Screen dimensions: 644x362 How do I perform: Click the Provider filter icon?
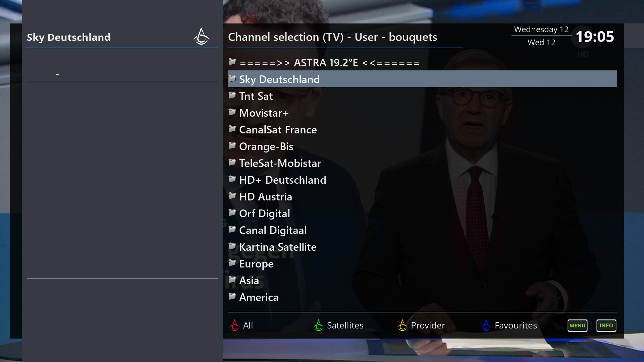point(402,325)
